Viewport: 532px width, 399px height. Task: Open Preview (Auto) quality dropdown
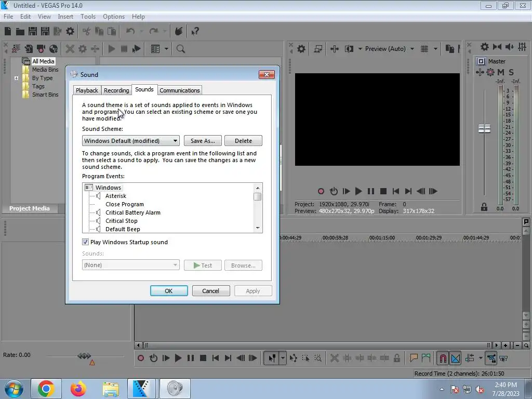click(412, 49)
